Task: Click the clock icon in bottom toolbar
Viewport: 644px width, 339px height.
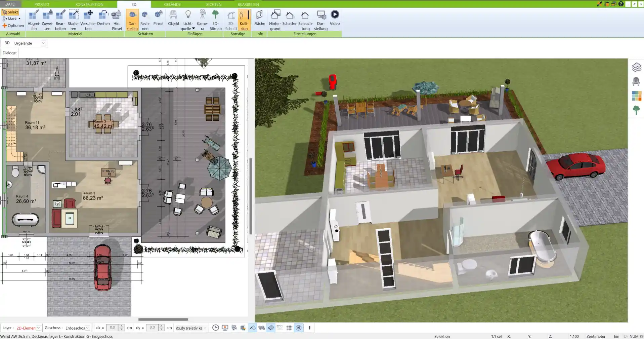Action: click(216, 328)
